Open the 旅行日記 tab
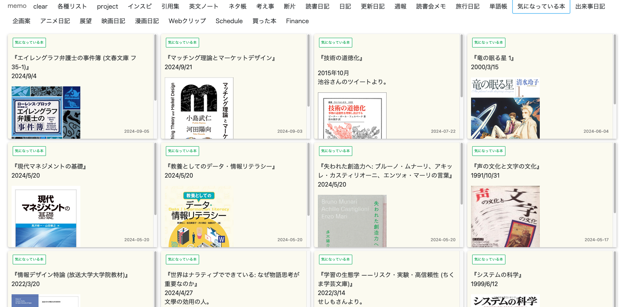The height and width of the screenshot is (307, 644). [x=468, y=6]
